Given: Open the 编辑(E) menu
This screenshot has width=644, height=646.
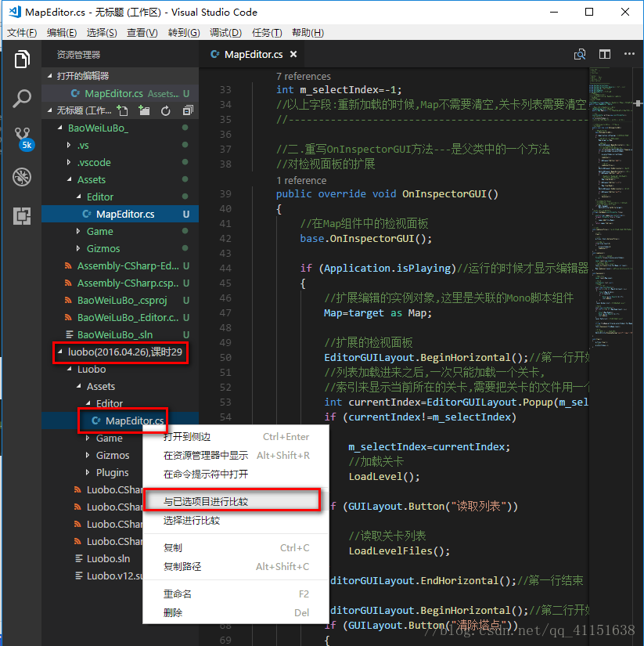Looking at the screenshot, I should (x=62, y=33).
